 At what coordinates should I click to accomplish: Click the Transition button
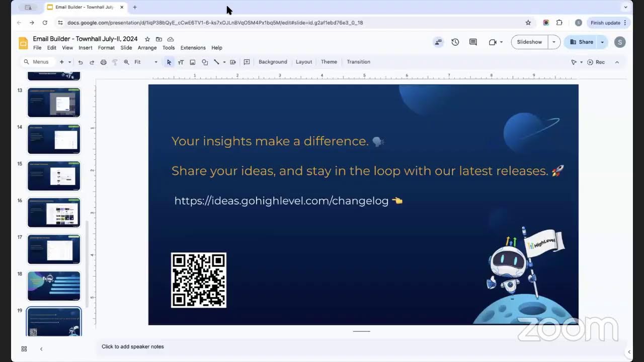click(x=359, y=62)
